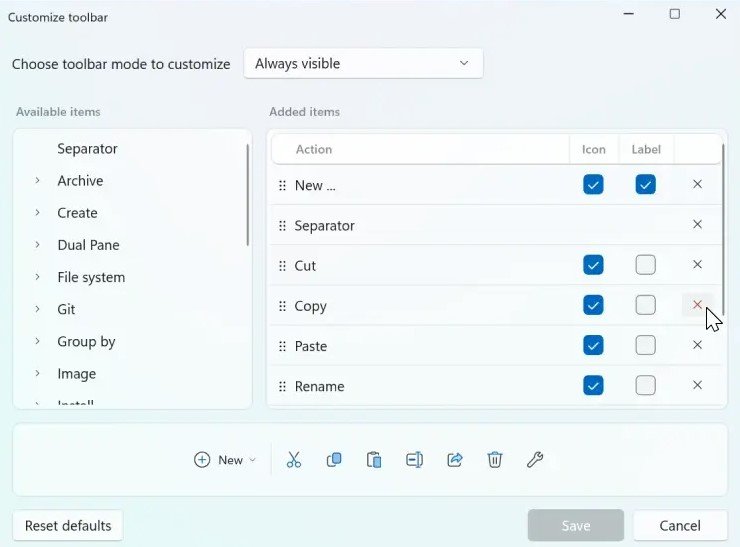Click the Cut scissors icon in toolbar preview
Viewport: 740px width, 547px height.
294,460
